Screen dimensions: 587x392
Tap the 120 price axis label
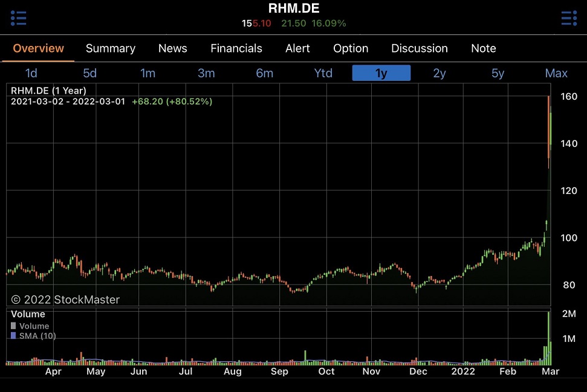(x=569, y=191)
